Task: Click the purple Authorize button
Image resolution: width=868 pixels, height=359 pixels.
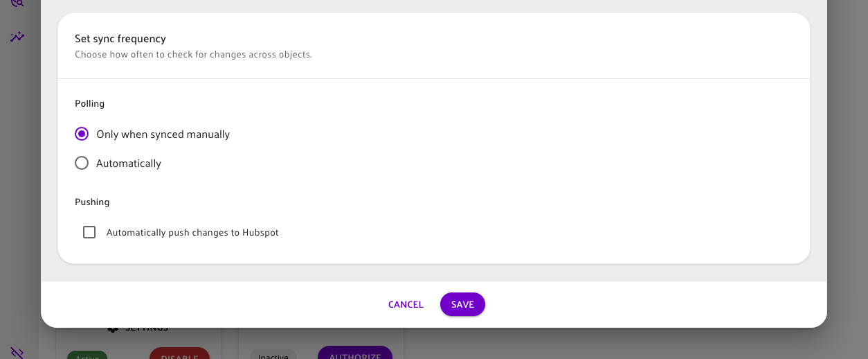Action: click(x=354, y=353)
